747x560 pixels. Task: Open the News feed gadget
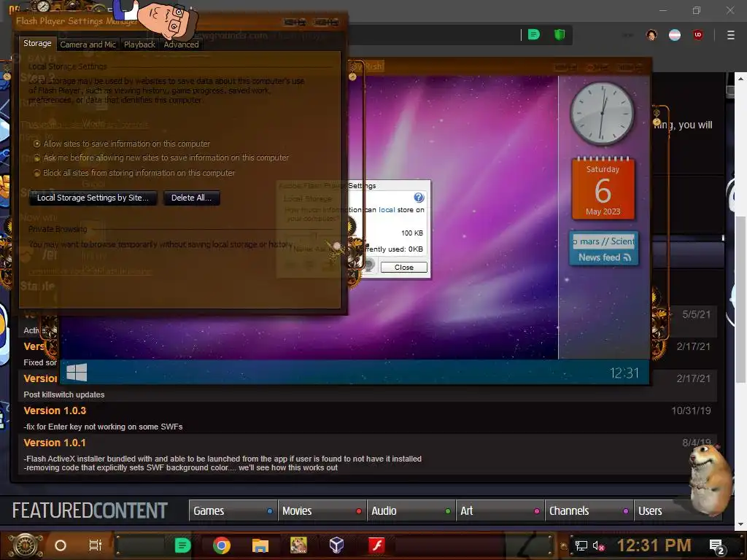point(603,248)
